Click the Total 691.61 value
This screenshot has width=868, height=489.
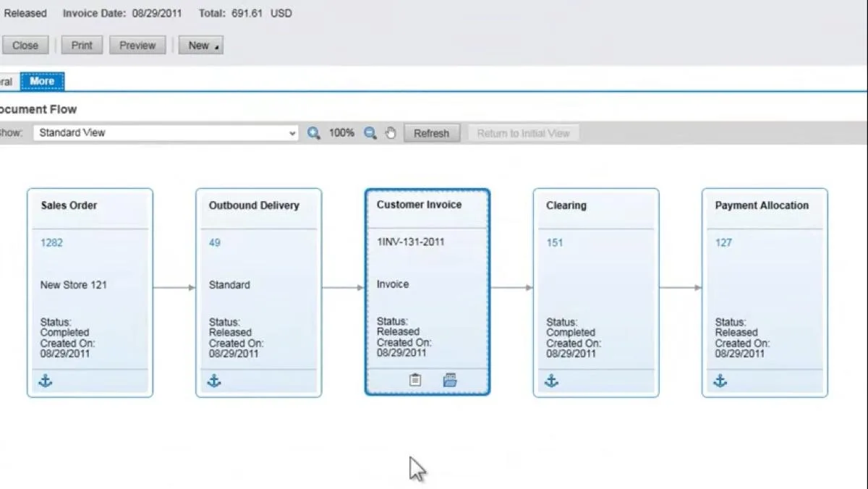tap(247, 13)
